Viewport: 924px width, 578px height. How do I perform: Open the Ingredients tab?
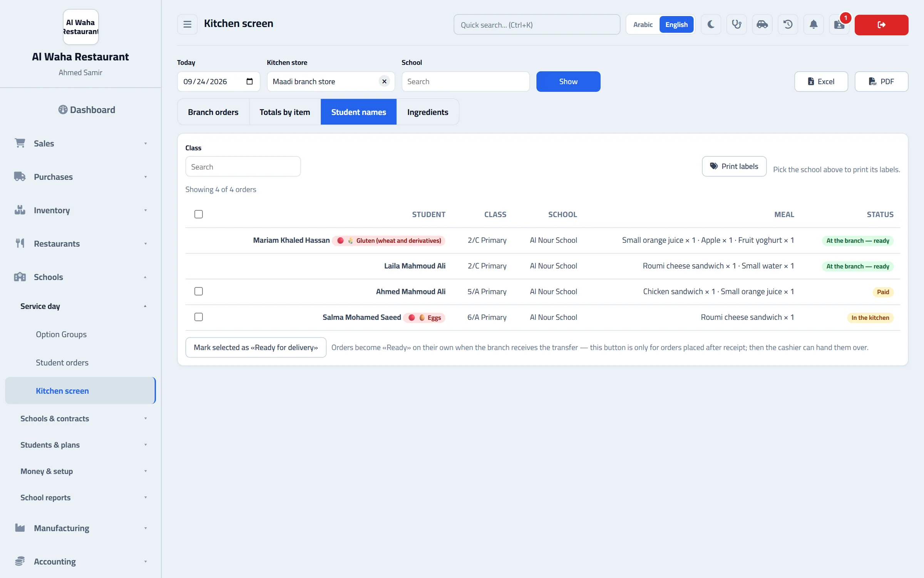click(x=428, y=112)
